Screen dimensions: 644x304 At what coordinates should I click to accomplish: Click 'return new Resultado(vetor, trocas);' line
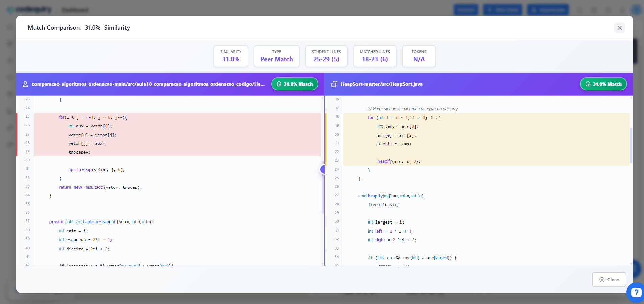click(x=100, y=187)
